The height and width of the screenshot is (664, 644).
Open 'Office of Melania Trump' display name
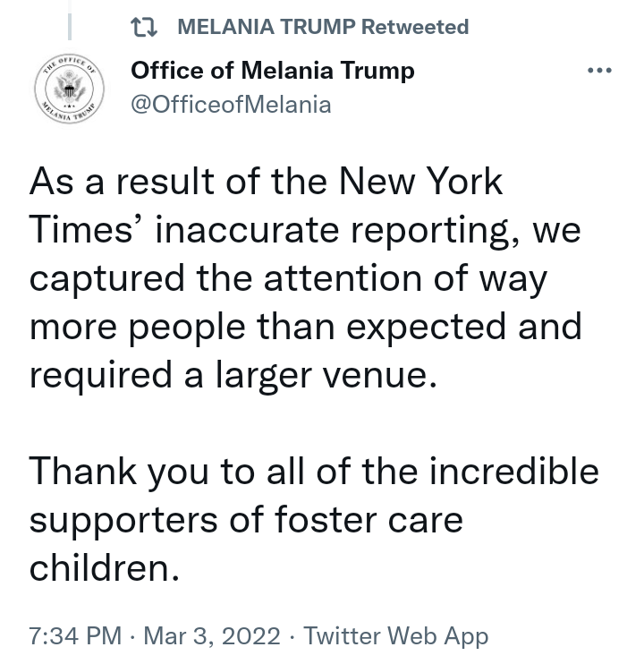(273, 71)
